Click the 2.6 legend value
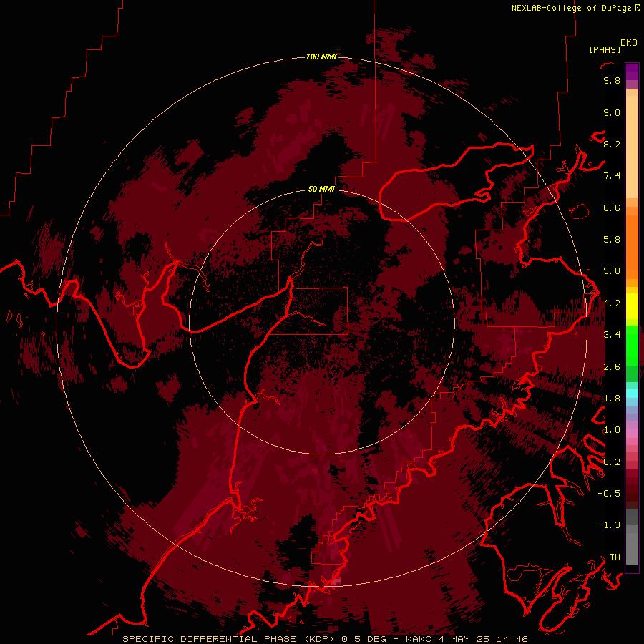Viewport: 644px width, 644px height. (x=612, y=367)
